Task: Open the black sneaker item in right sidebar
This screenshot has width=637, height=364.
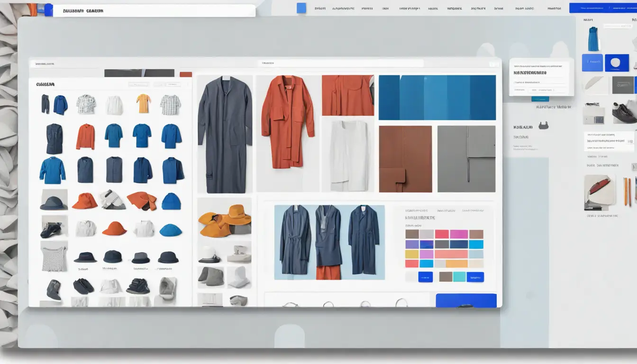Action: 624,112
